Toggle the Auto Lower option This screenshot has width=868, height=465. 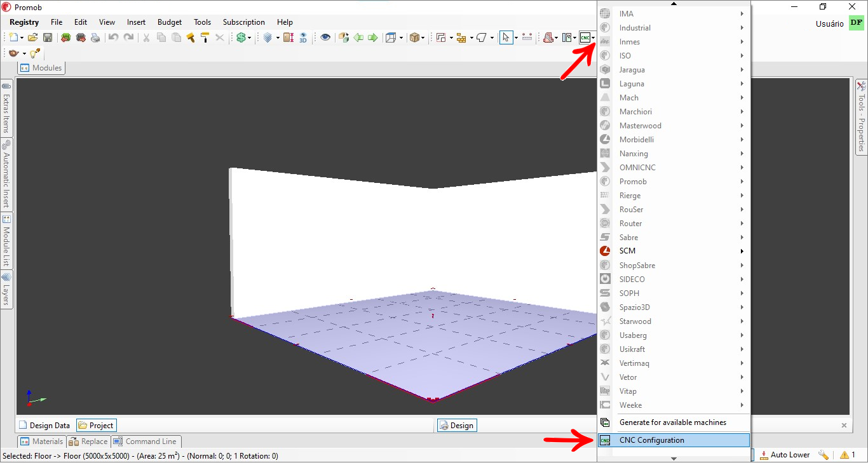point(784,455)
